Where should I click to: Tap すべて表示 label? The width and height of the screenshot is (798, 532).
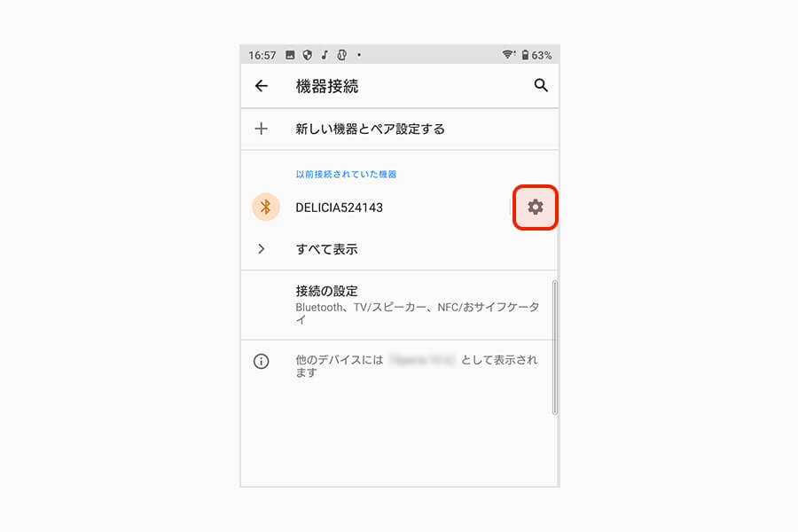tap(326, 249)
